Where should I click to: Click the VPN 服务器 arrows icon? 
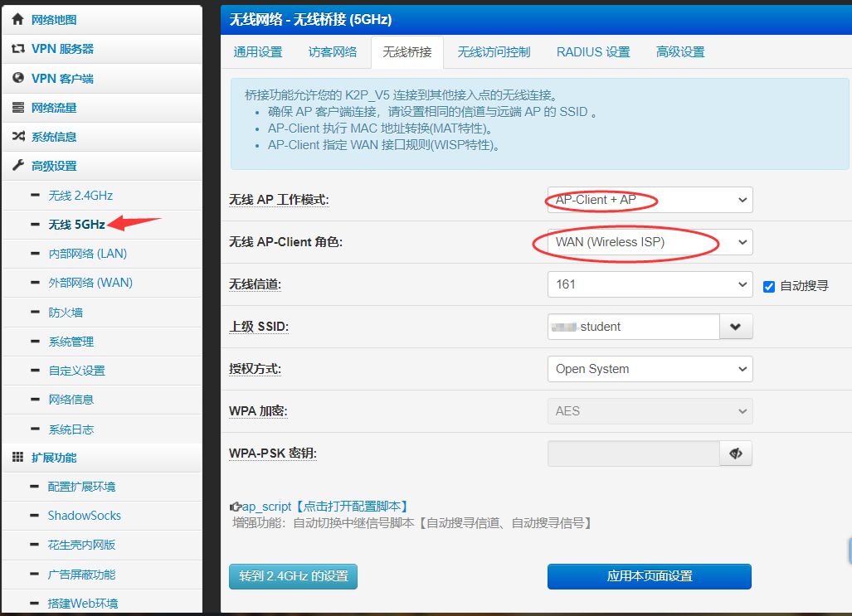[x=17, y=49]
